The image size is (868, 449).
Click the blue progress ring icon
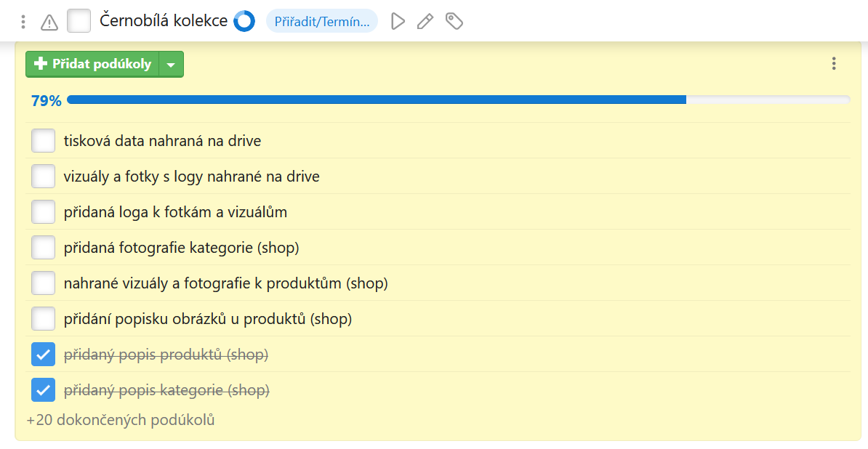coord(244,22)
